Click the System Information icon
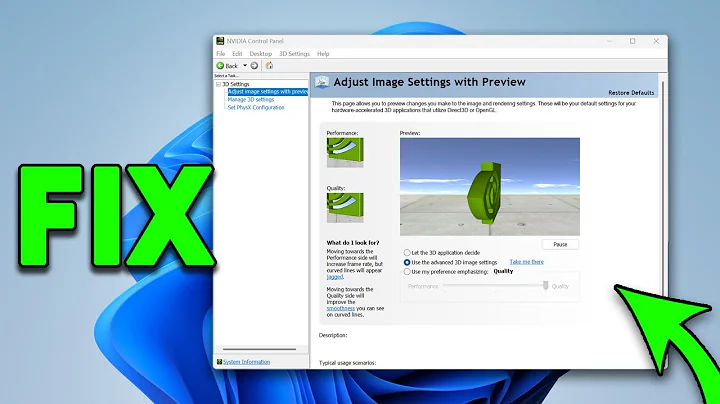The height and width of the screenshot is (404, 720). [219, 362]
